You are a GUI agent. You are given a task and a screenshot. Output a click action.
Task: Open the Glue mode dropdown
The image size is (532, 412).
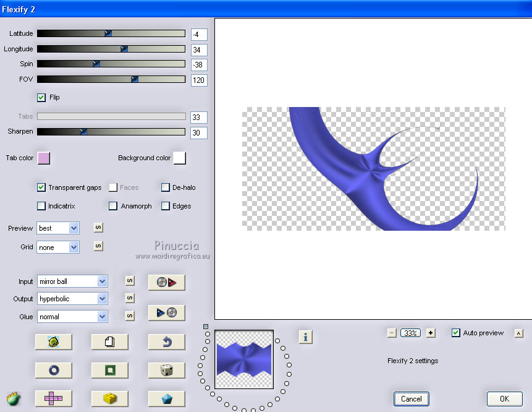click(72, 317)
